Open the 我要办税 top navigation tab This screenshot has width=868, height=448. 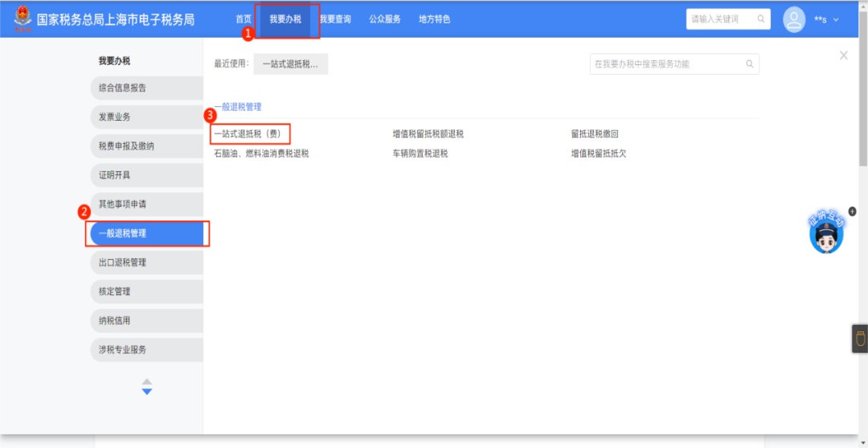point(285,19)
